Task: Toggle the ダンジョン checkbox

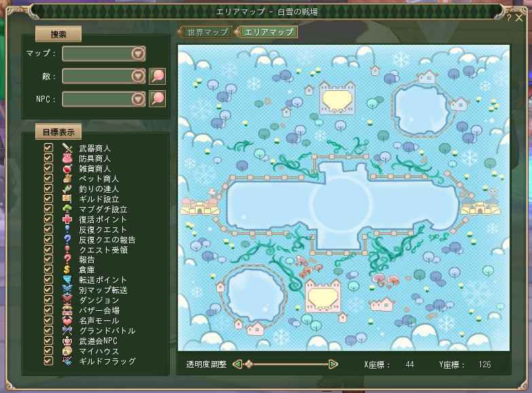Action: pyautogui.click(x=48, y=300)
